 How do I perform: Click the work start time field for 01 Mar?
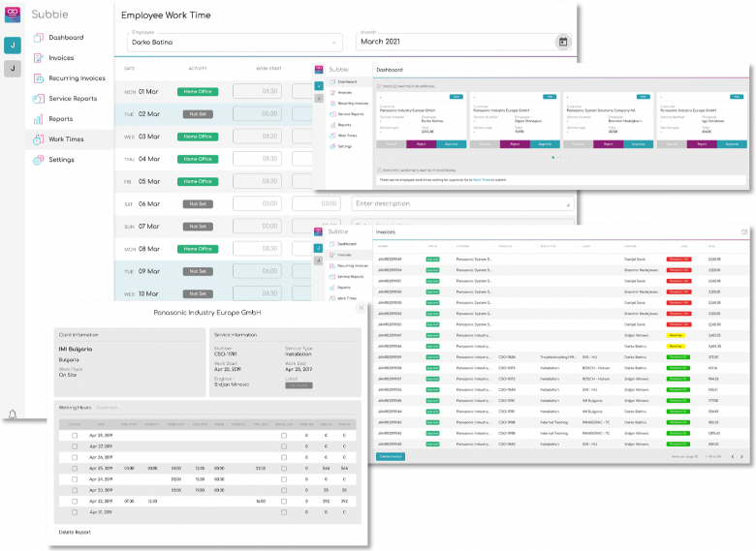[x=258, y=92]
